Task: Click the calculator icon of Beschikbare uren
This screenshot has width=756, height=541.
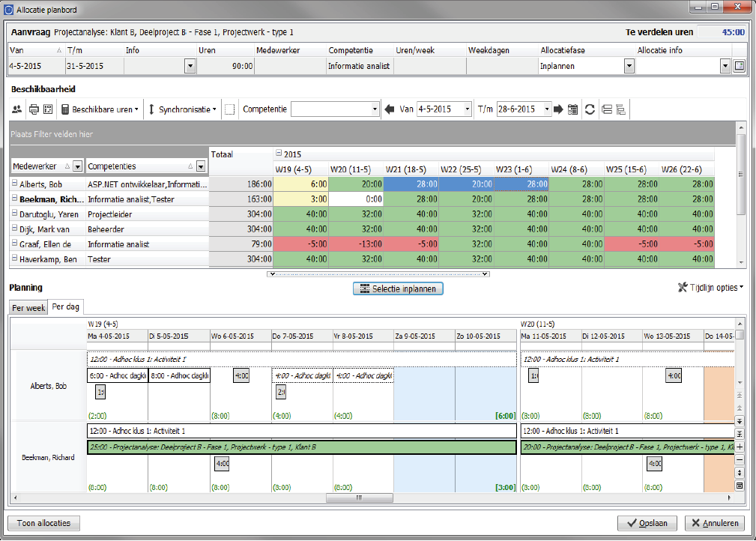Action: click(65, 109)
